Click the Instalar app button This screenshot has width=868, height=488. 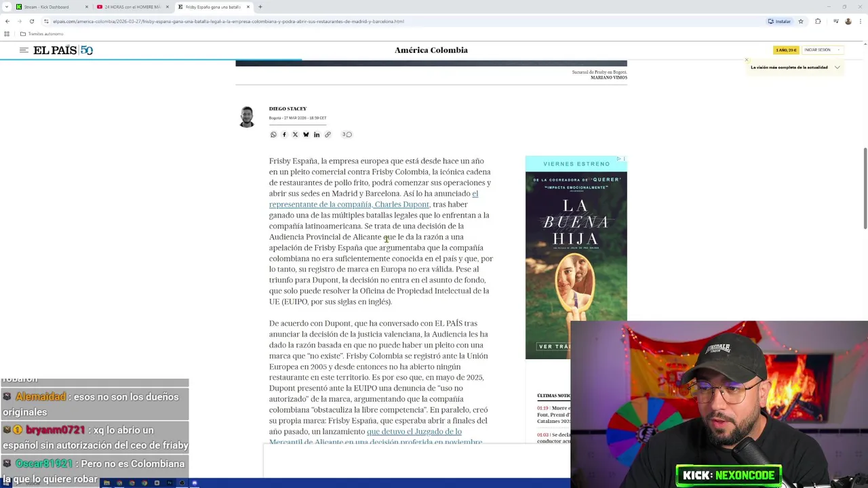[x=780, y=21]
